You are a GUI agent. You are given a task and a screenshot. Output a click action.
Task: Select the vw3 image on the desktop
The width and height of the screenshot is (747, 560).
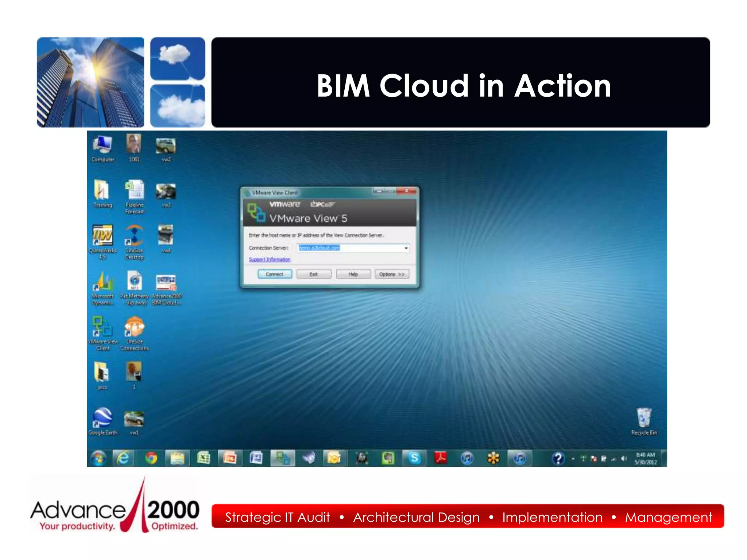166,195
